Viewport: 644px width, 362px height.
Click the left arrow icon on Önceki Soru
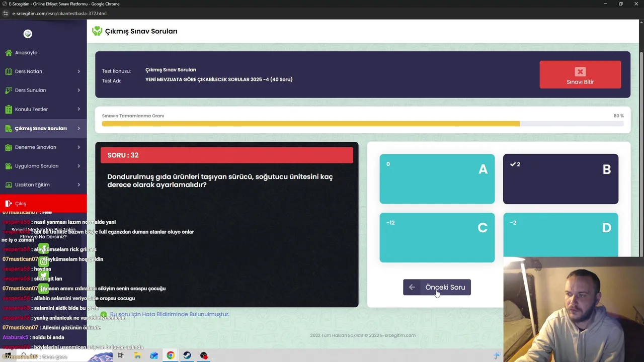pos(412,287)
